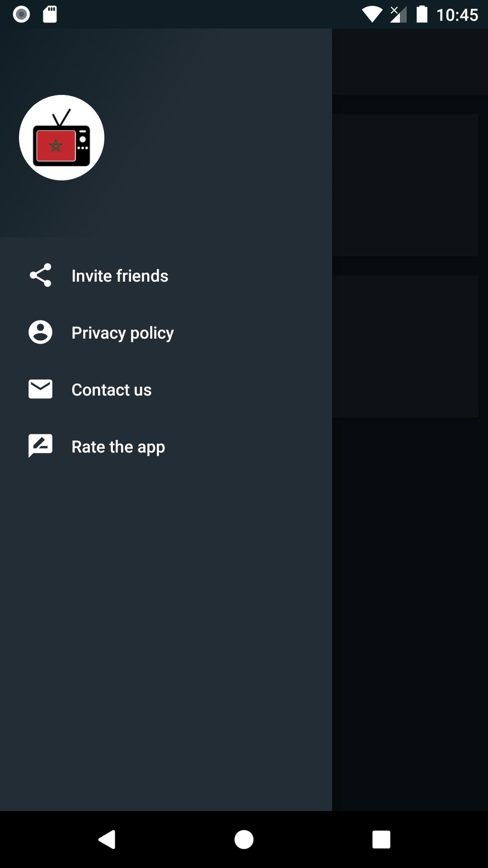Tap the envelope icon beside Contact us
The image size is (488, 868).
coord(41,389)
